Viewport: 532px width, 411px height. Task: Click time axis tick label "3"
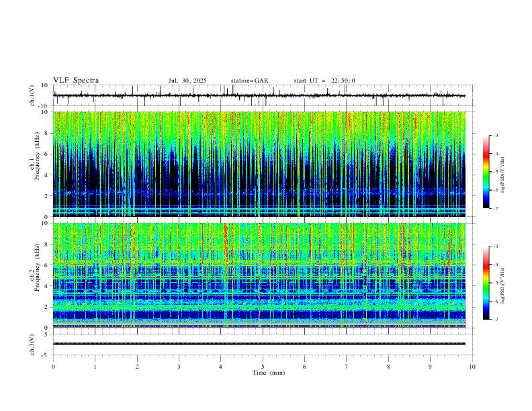[x=179, y=367]
